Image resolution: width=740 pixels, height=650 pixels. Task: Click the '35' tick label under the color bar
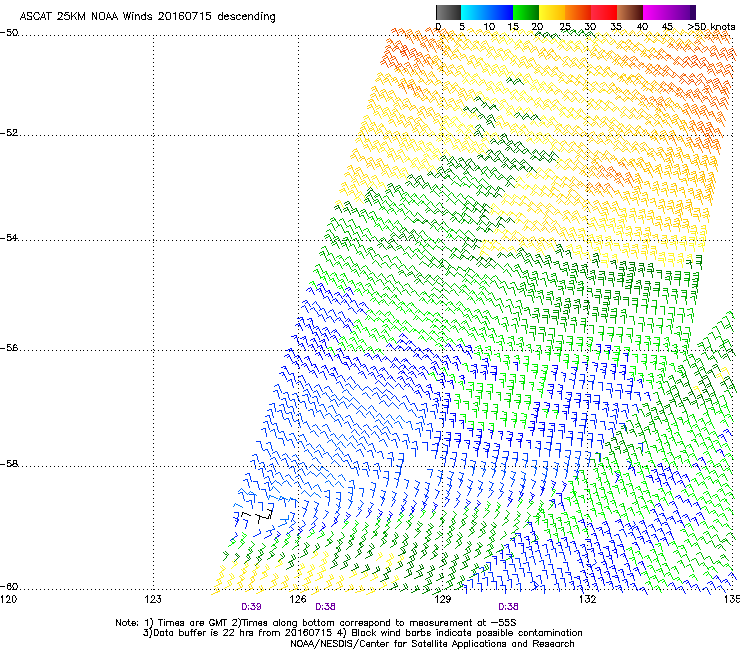[x=616, y=27]
